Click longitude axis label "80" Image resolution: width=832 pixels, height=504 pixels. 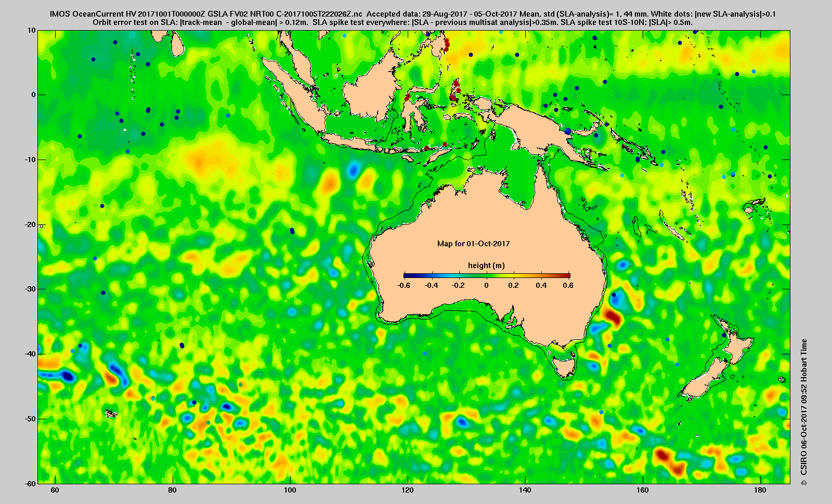coord(172,490)
